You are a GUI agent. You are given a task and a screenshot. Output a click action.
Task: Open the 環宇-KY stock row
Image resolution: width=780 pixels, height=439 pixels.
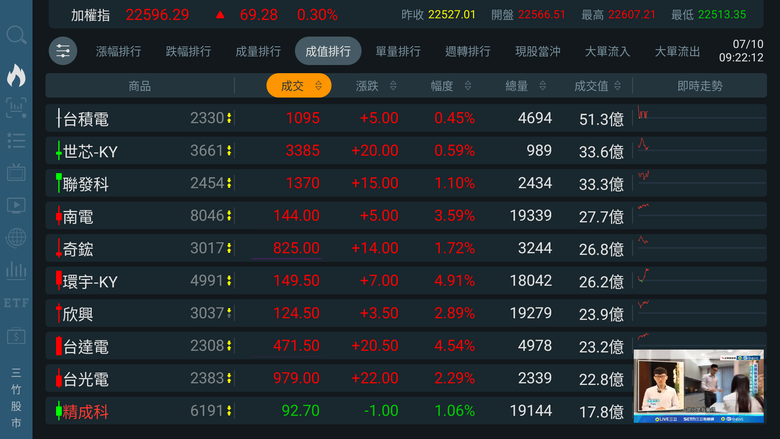point(406,281)
